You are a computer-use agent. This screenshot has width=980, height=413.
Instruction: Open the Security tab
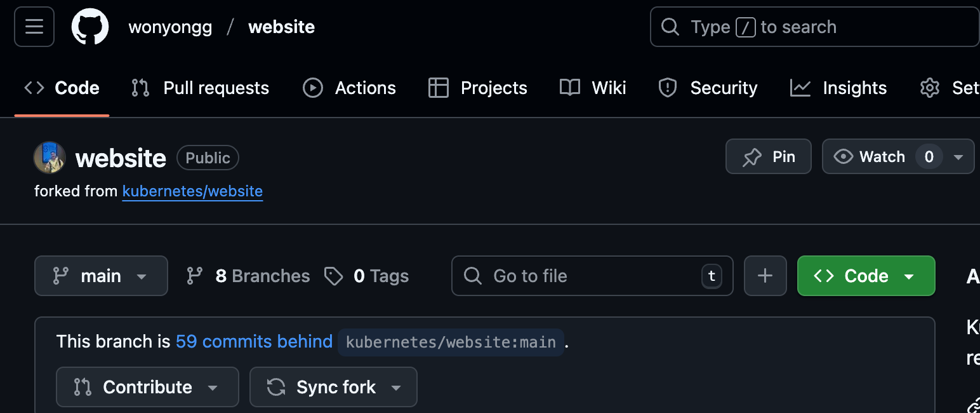point(708,88)
